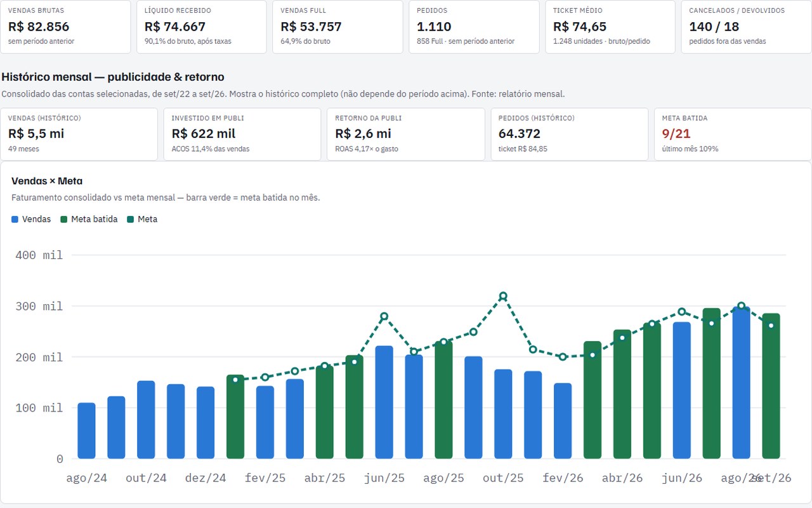Click the 400 mil axis label

pyautogui.click(x=39, y=255)
